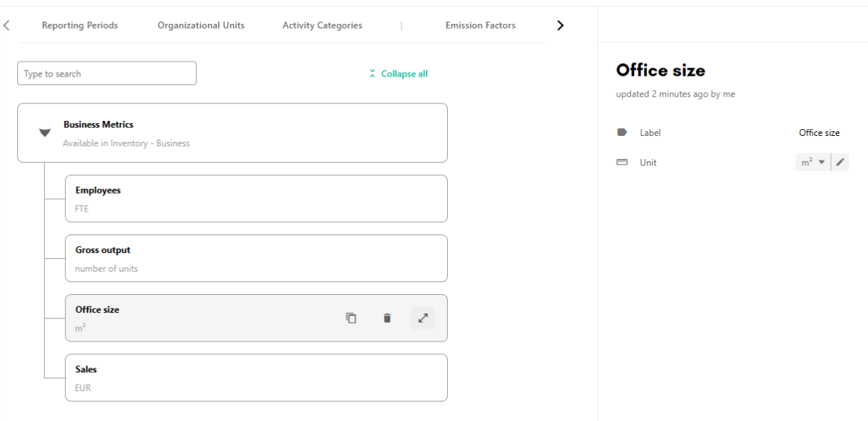Click the Label tag icon
868x421 pixels.
[x=622, y=132]
